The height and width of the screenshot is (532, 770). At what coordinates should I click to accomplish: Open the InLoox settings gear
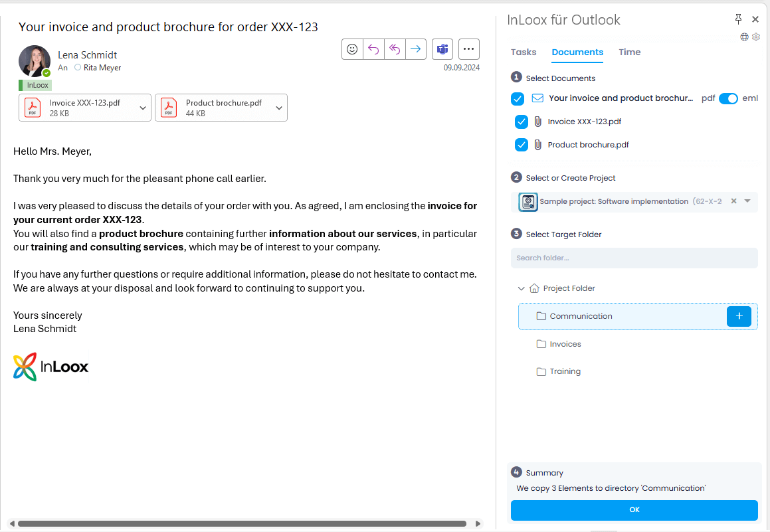pos(756,37)
